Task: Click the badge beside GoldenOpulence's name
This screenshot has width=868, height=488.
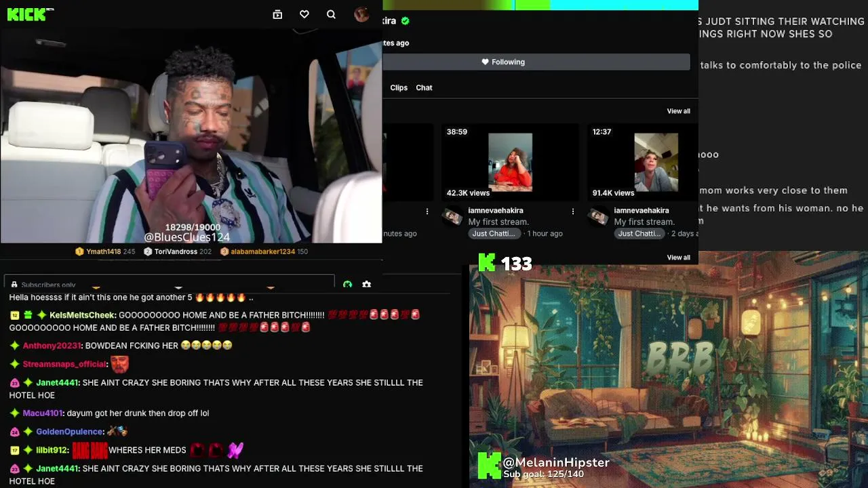Action: coord(14,432)
